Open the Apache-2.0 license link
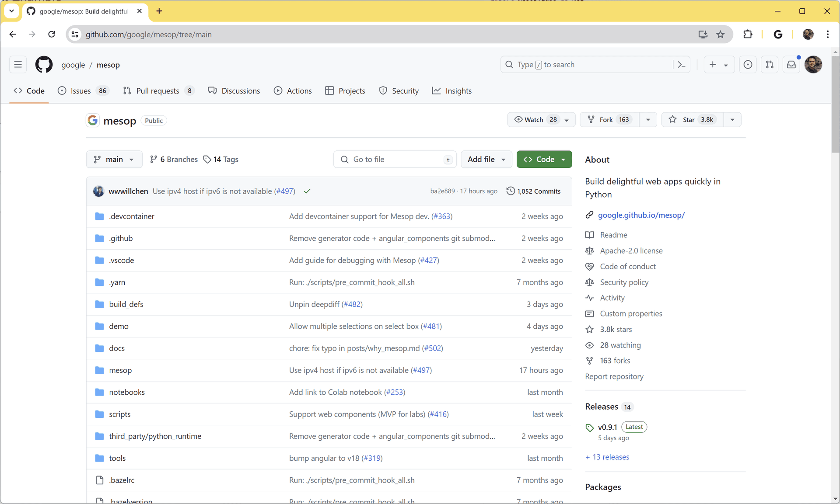 tap(631, 250)
